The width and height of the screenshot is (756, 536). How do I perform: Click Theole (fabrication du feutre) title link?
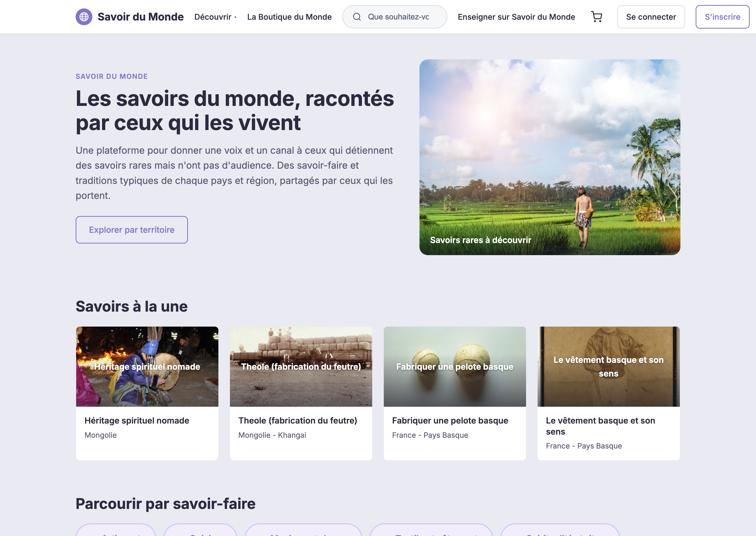pyautogui.click(x=298, y=420)
